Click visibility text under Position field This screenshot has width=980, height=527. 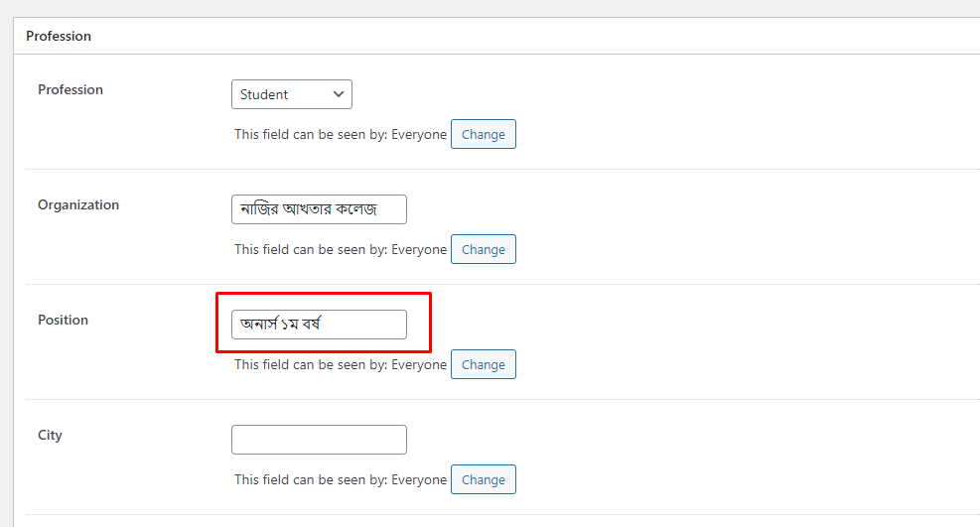coord(341,364)
